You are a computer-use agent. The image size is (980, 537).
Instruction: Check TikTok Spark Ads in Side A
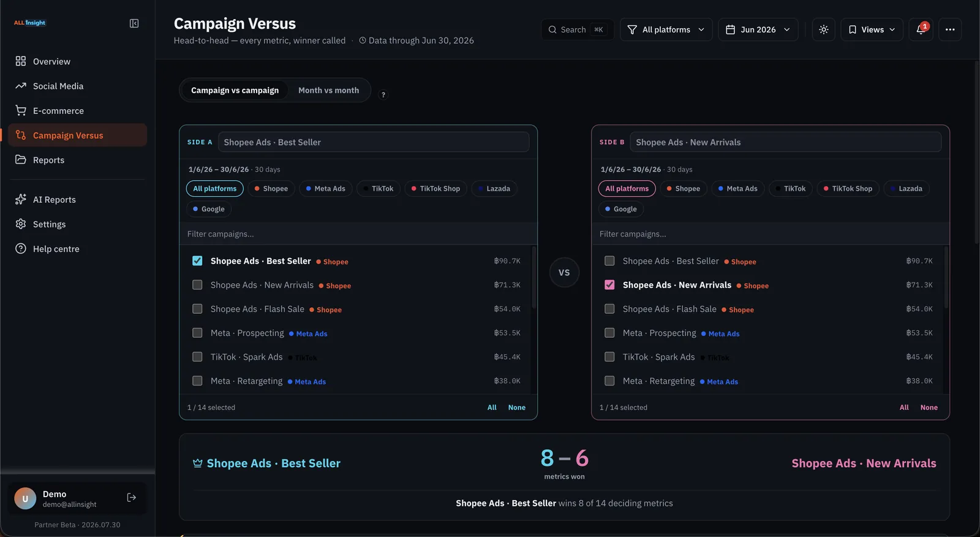click(197, 357)
